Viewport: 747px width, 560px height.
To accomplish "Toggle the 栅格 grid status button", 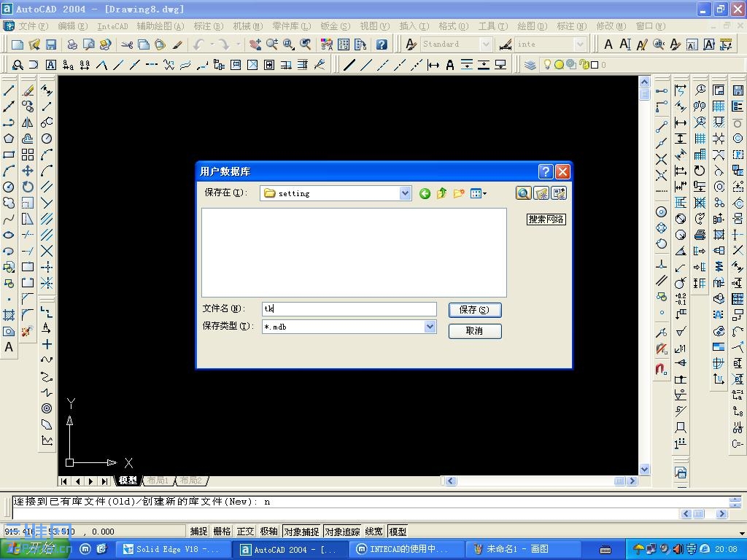I will pyautogui.click(x=222, y=532).
